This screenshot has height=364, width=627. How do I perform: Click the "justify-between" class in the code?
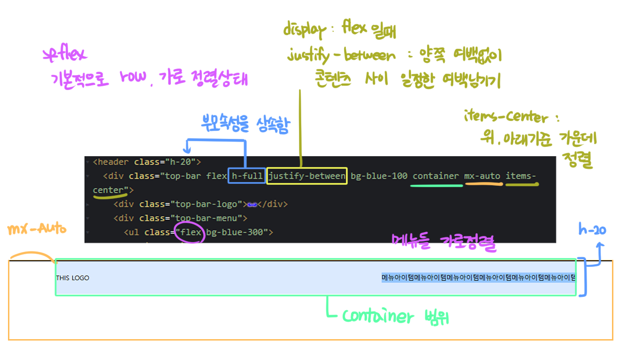[x=307, y=176]
